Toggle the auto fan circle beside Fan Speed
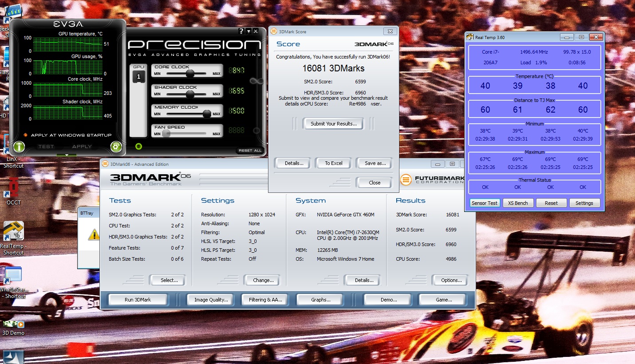The height and width of the screenshot is (364, 635). click(x=256, y=130)
